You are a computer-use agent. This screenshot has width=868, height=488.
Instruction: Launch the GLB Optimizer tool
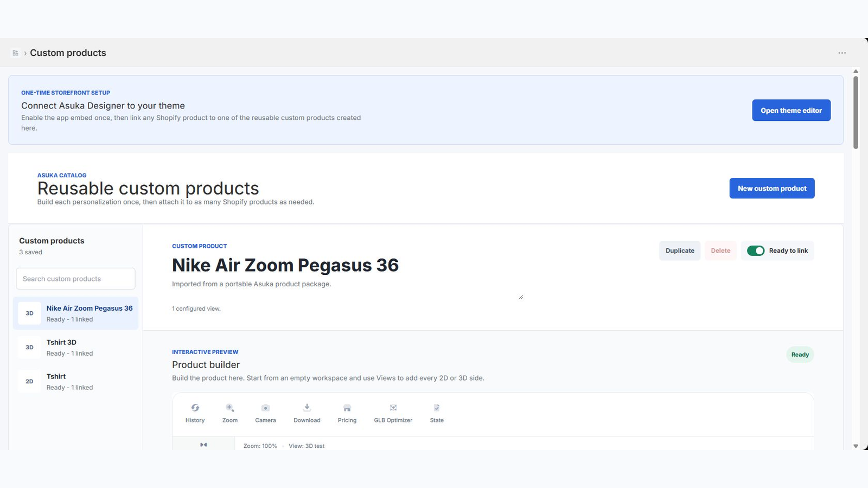coord(393,413)
